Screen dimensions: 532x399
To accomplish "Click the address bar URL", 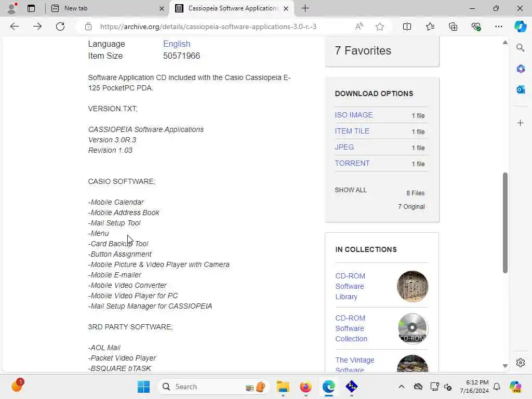I will click(x=208, y=26).
